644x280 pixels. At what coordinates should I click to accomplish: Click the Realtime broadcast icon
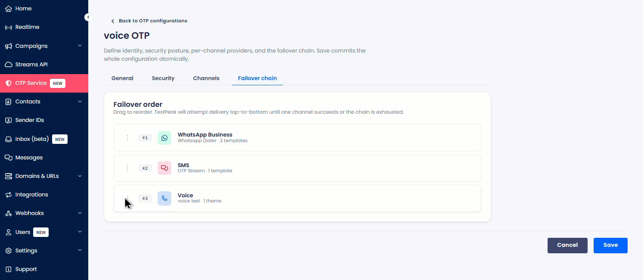point(8,27)
